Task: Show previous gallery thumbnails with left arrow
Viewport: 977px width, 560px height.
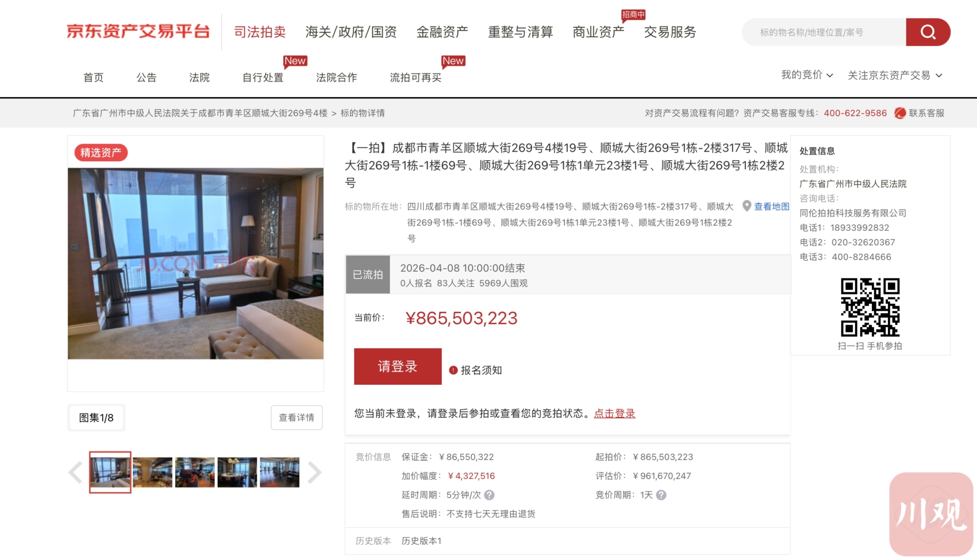Action: [75, 473]
